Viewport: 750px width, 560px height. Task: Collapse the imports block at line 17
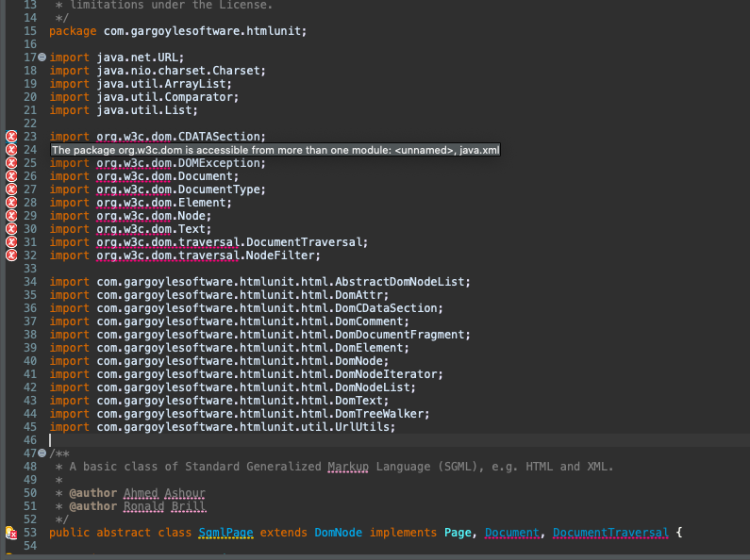(x=41, y=58)
